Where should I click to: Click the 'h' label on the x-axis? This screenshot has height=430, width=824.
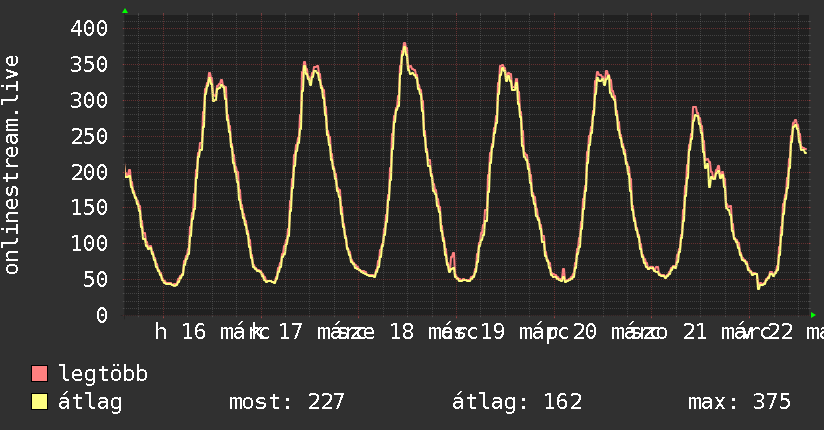[161, 332]
